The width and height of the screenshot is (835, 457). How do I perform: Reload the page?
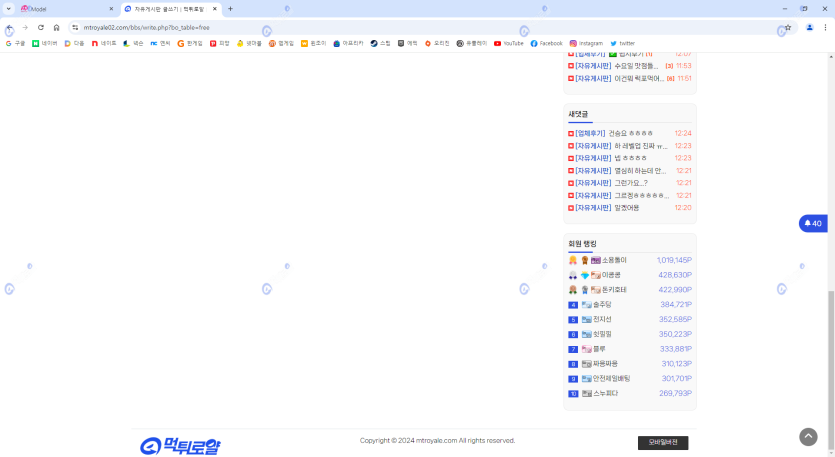pos(41,27)
